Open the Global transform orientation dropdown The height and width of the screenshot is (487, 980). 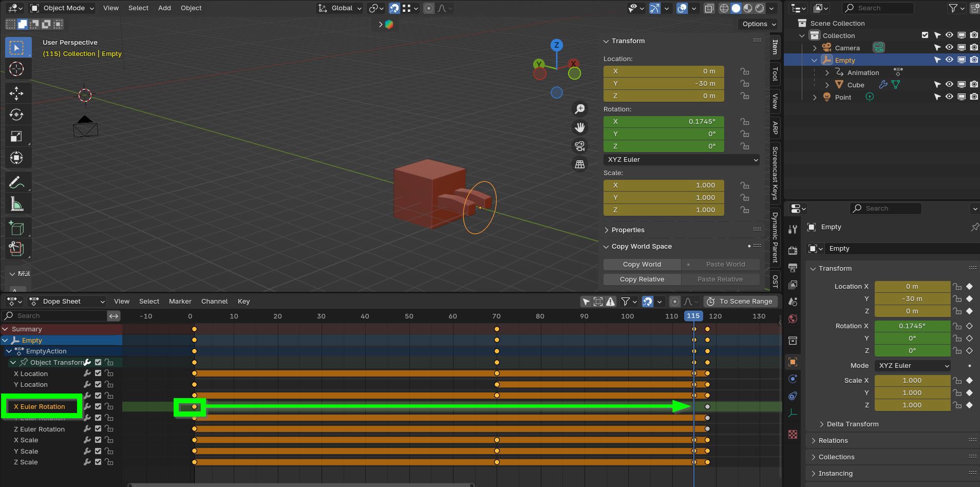[x=340, y=8]
